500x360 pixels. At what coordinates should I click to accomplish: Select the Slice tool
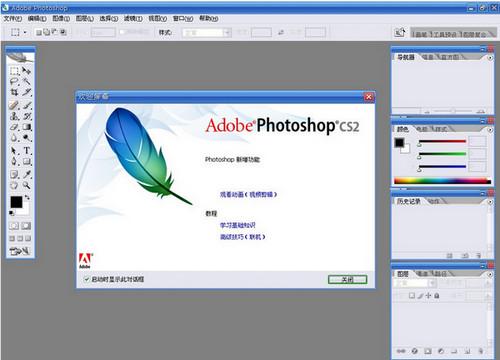(x=26, y=92)
